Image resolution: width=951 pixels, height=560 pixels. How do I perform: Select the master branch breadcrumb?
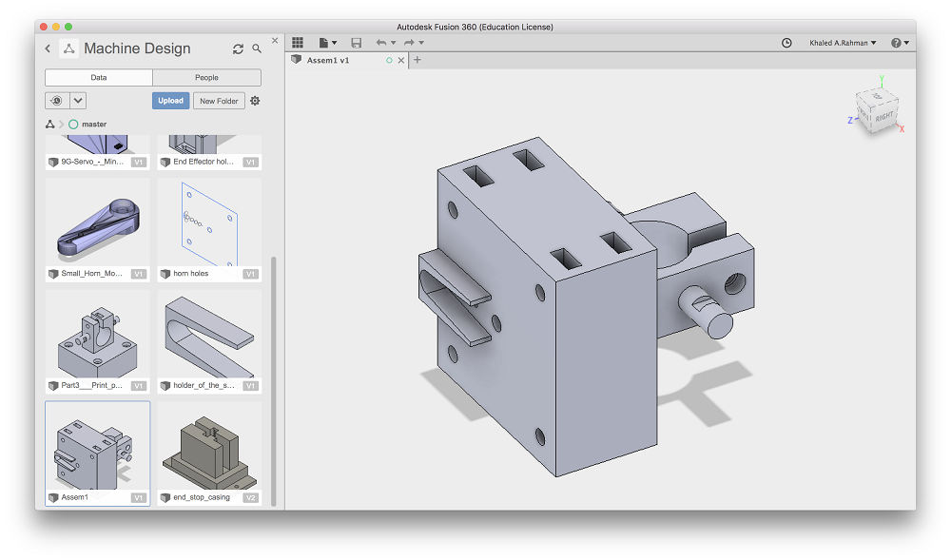87,125
